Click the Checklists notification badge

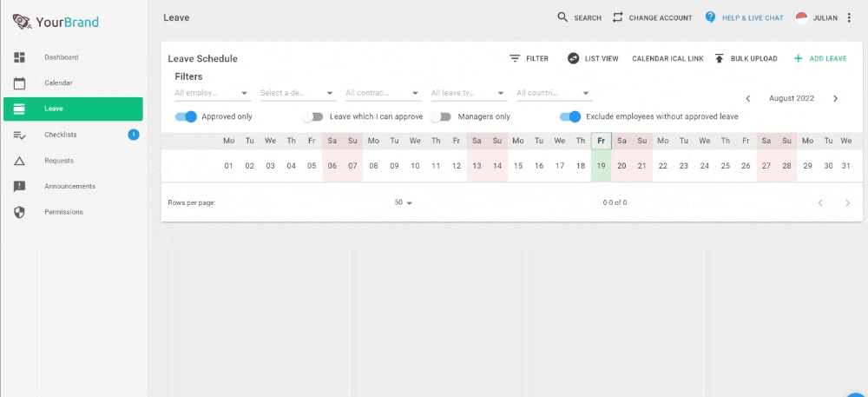coord(134,135)
